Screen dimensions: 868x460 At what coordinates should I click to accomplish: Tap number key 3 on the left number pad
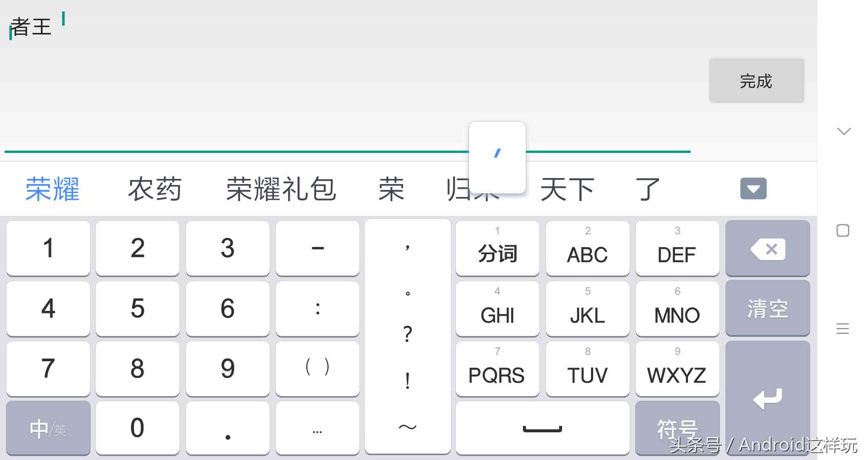point(228,248)
